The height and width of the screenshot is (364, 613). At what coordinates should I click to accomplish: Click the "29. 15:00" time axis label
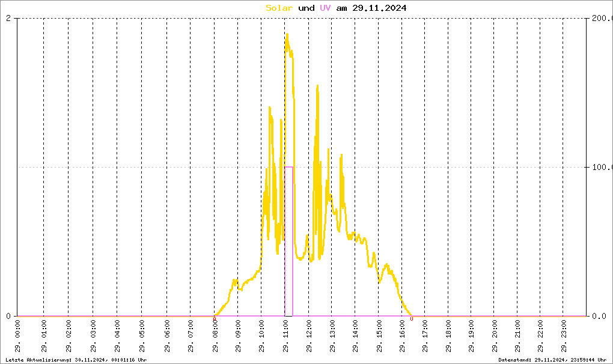pos(379,336)
